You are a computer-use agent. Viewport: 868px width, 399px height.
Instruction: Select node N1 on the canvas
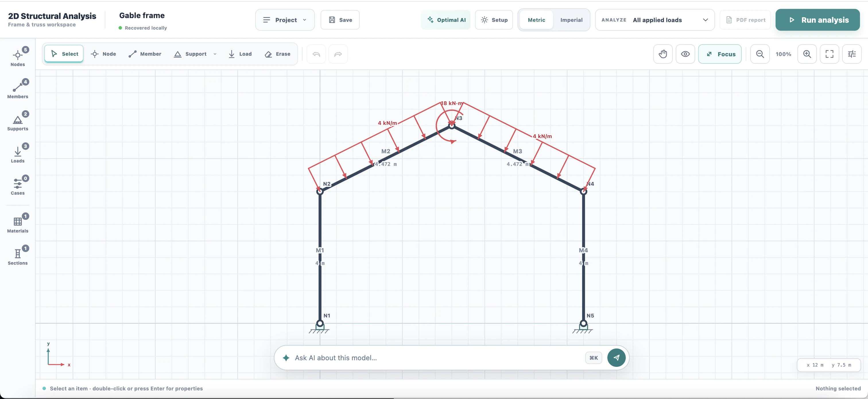coord(320,324)
